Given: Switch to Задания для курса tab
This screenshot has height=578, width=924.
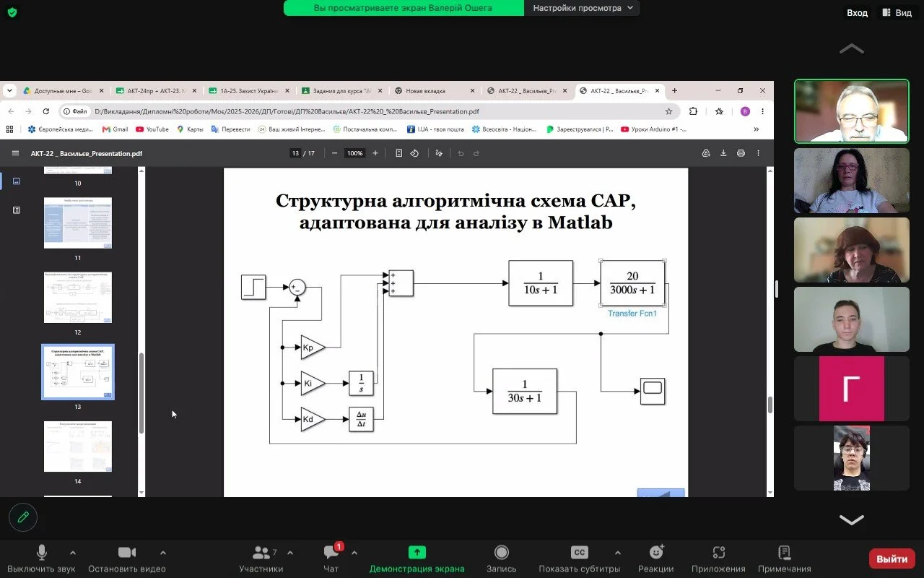Looking at the screenshot, I should click(x=342, y=91).
